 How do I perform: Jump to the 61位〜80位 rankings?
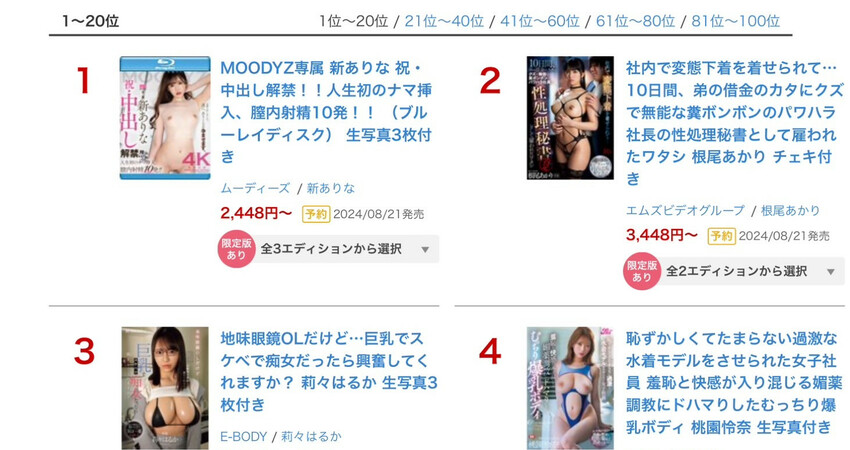635,21
